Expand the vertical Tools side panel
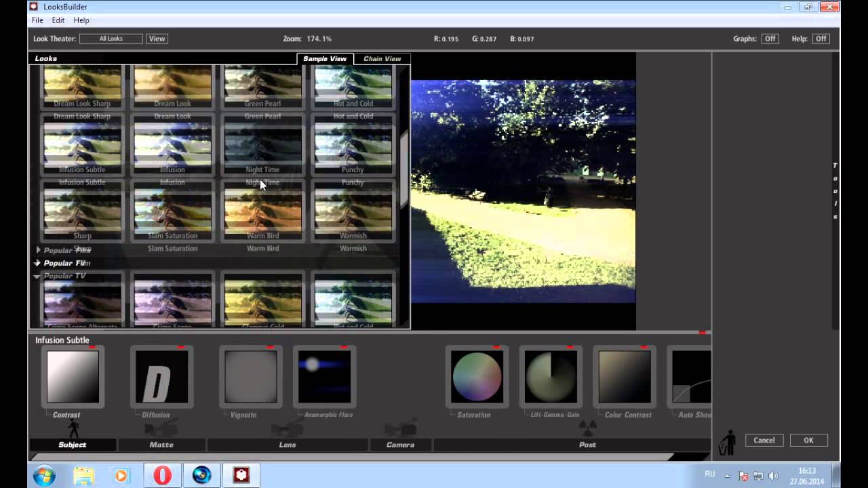The height and width of the screenshot is (488, 868). click(835, 191)
